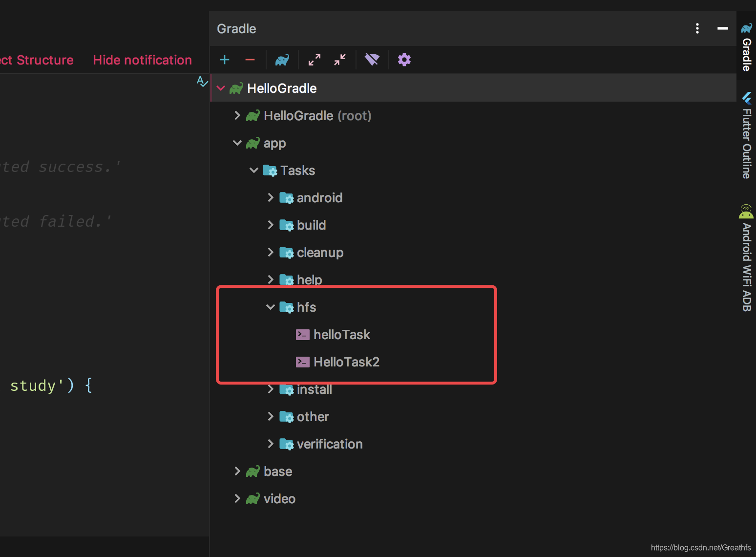Expand the android task group
This screenshot has width=756, height=557.
tap(271, 197)
